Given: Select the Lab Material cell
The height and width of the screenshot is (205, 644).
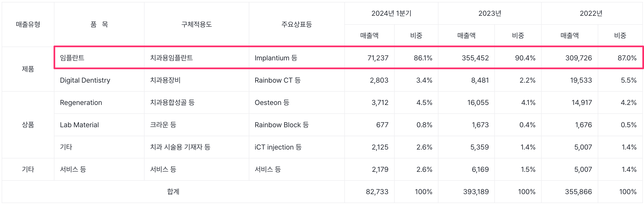Looking at the screenshot, I should click(79, 125).
